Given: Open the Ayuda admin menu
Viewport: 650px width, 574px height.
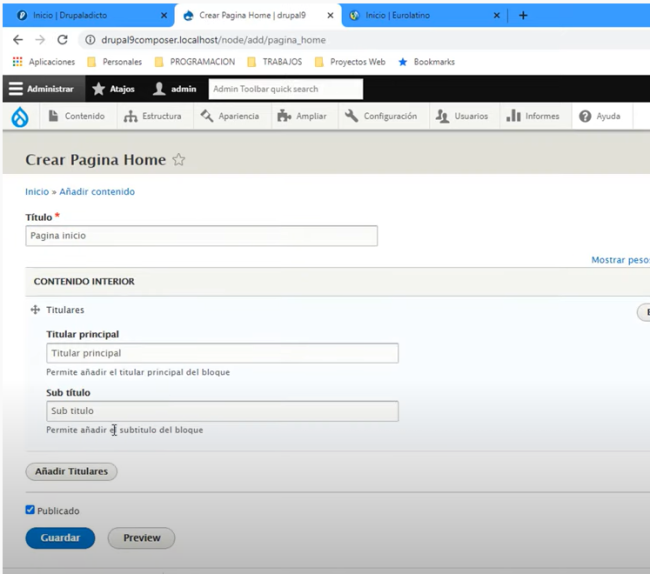Looking at the screenshot, I should 600,116.
